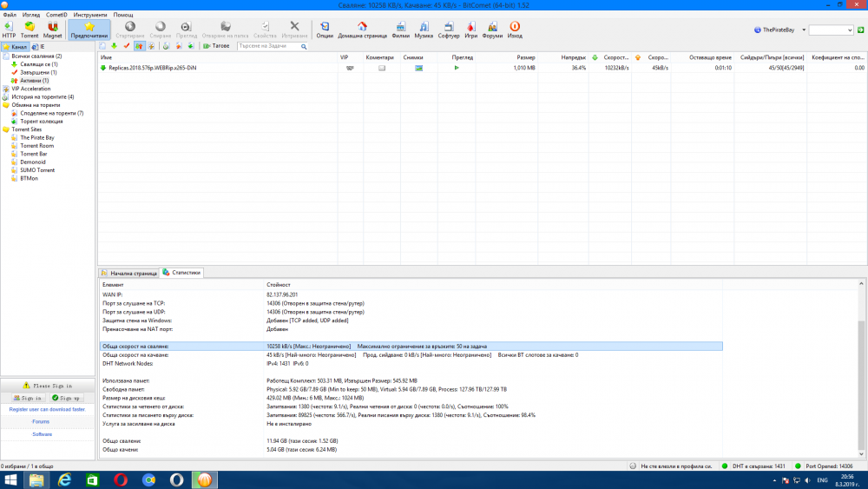Click the green go arrow button
The image size is (868, 489).
861,30
